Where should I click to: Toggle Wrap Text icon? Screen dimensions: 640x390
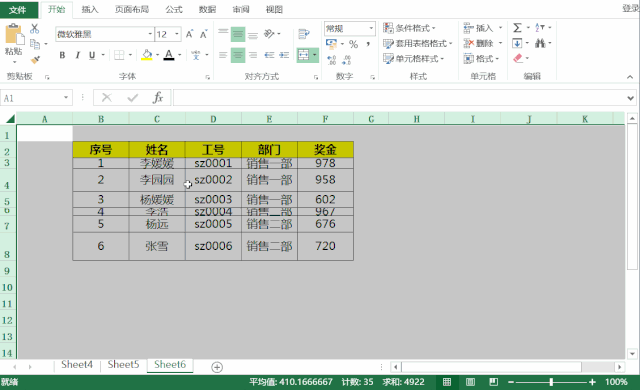pos(304,34)
